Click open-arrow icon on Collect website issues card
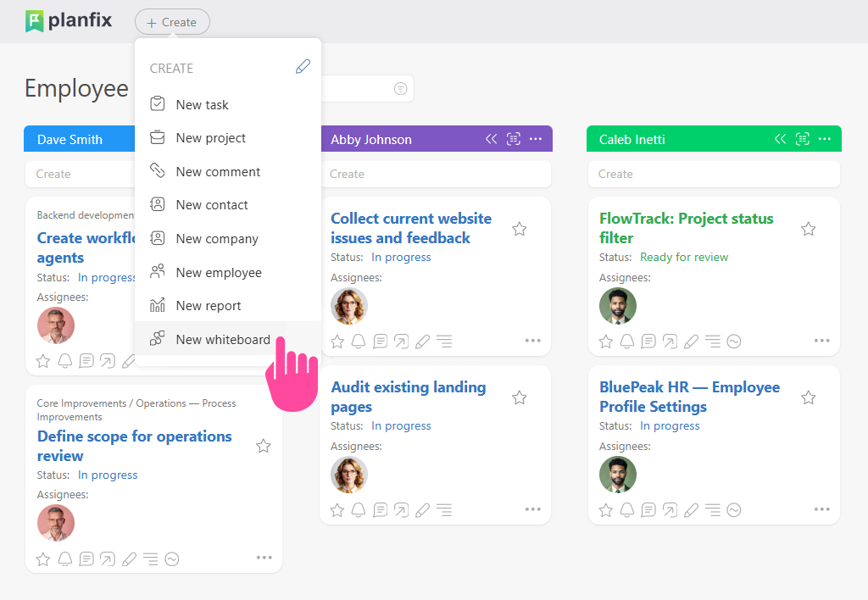This screenshot has height=600, width=868. click(x=401, y=342)
